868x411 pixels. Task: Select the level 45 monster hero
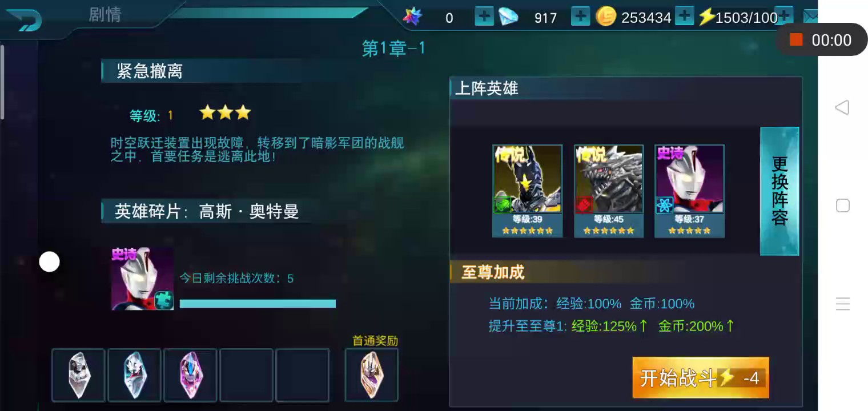tap(609, 191)
